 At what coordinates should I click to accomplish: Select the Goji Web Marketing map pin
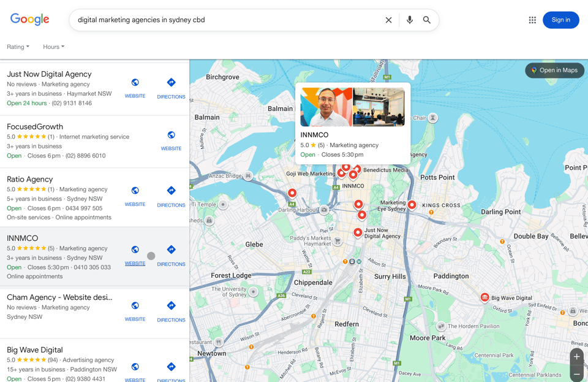341,173
